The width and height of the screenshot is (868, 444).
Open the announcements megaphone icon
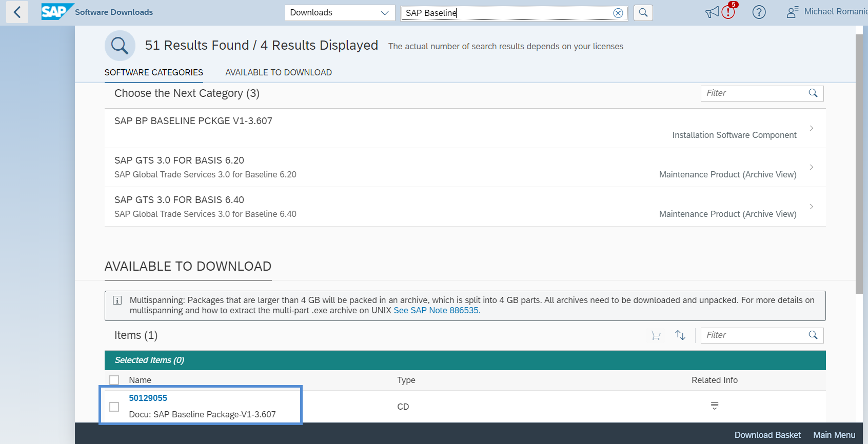click(x=712, y=12)
